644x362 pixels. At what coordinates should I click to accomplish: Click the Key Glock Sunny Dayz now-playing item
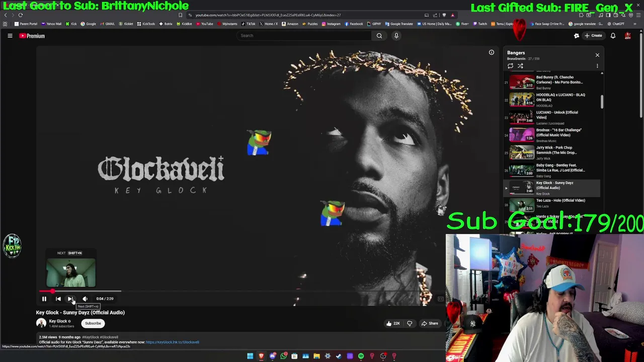click(x=552, y=188)
